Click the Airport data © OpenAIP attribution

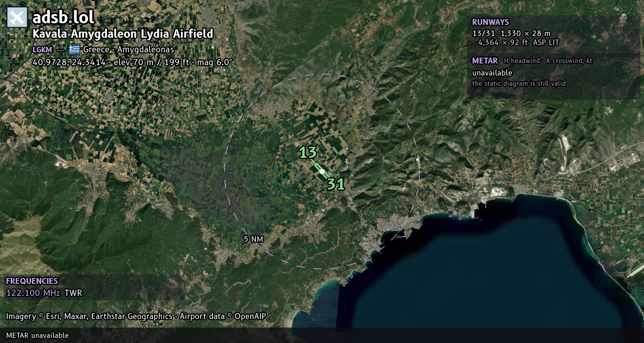223,316
